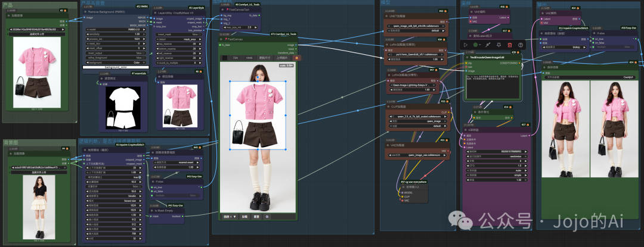Click the #5 LayerStyle node badge

(x=196, y=8)
